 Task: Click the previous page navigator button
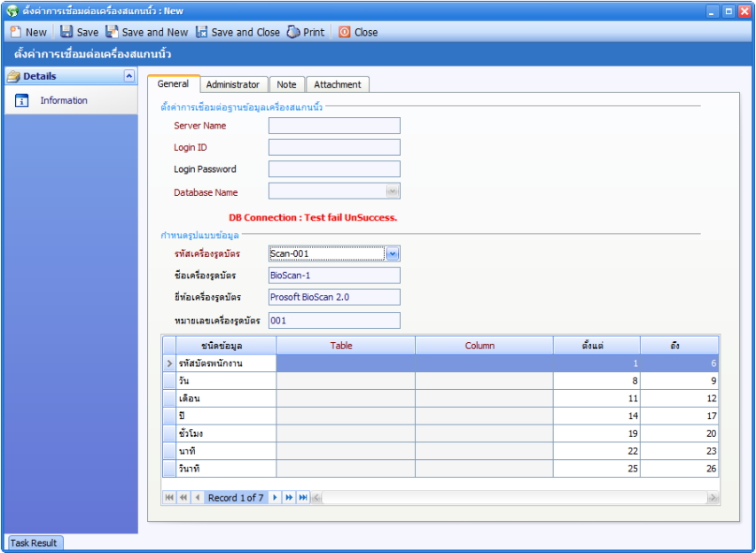click(183, 497)
